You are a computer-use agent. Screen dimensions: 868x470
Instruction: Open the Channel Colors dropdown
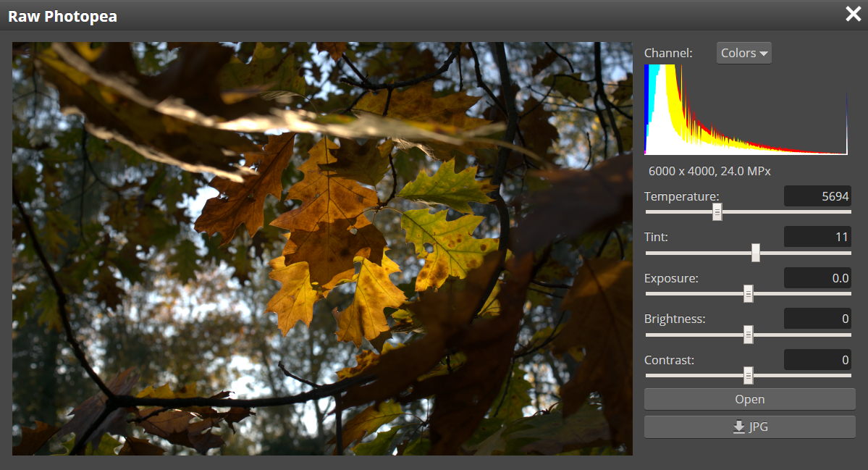click(743, 53)
